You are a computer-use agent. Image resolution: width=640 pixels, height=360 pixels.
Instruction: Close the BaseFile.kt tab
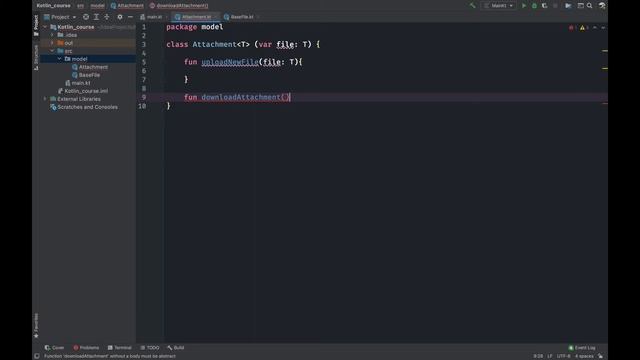[x=258, y=17]
